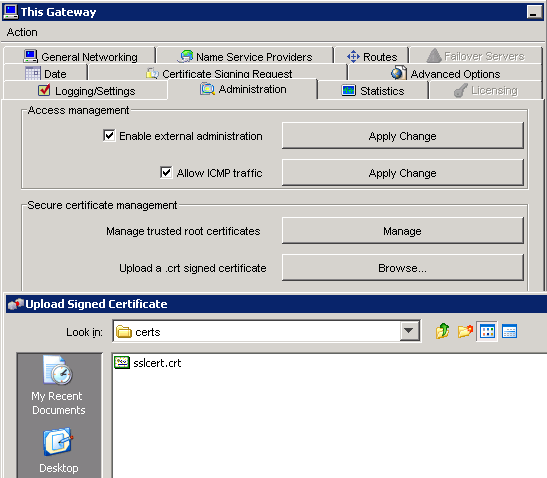547x478 pixels.
Task: Uncheck Allow ICMP traffic
Action: [x=166, y=172]
